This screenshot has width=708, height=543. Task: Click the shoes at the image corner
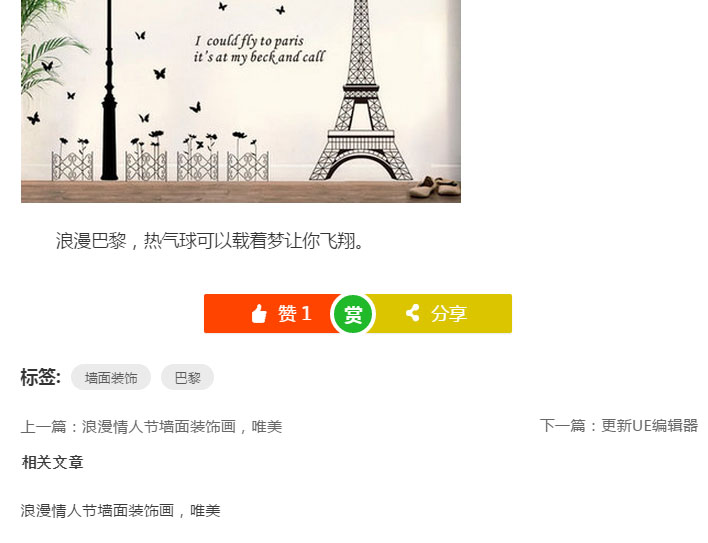(434, 186)
